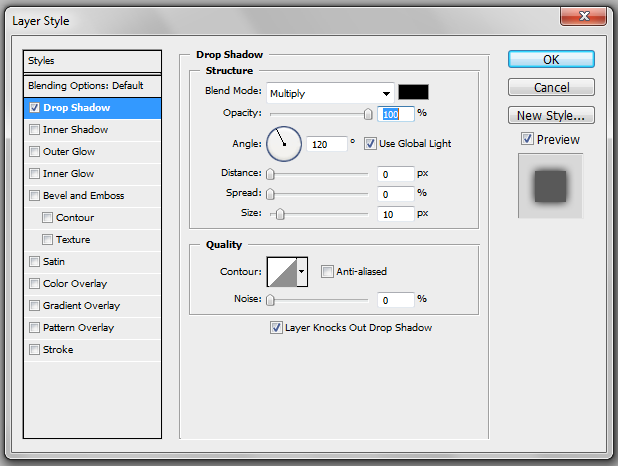Click the Size slider handle
This screenshot has height=466, width=618.
click(280, 214)
